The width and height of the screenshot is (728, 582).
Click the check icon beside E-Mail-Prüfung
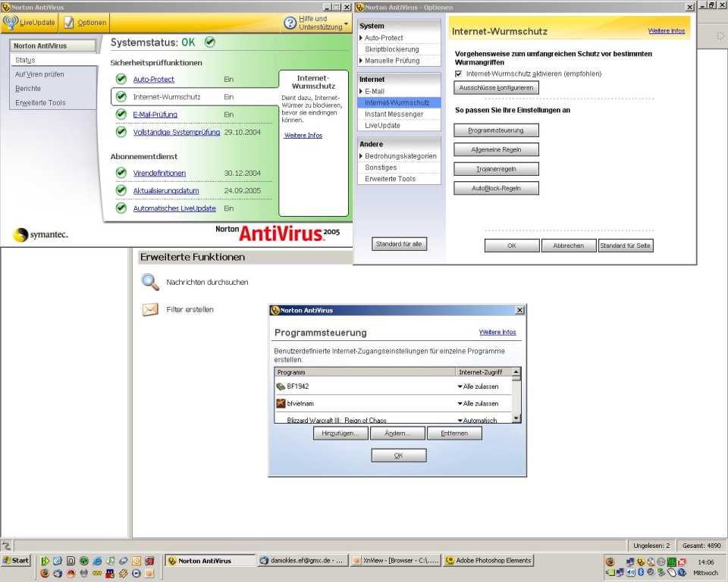pyautogui.click(x=121, y=114)
